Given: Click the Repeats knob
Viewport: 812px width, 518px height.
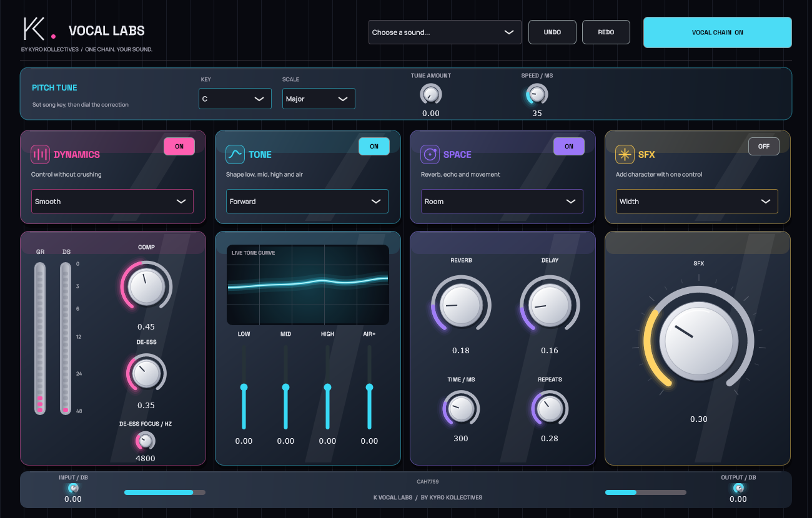Looking at the screenshot, I should coord(550,409).
